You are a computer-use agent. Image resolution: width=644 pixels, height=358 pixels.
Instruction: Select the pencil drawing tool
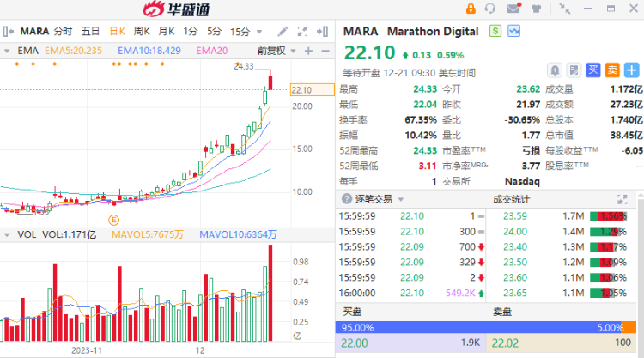(283, 32)
